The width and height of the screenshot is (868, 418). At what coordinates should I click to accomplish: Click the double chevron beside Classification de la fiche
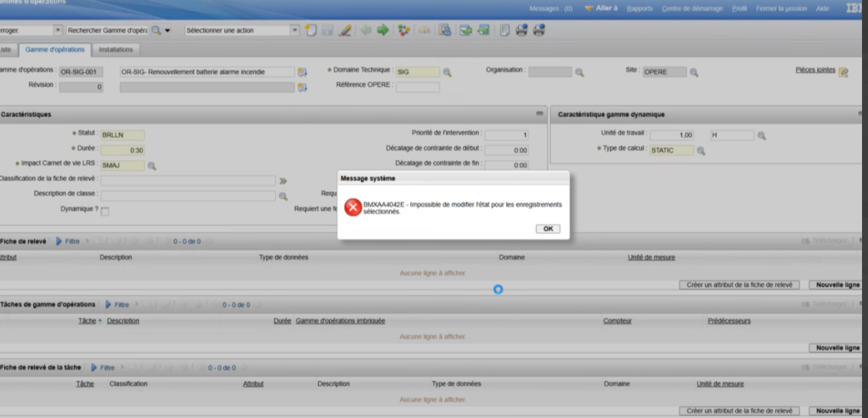(x=283, y=180)
